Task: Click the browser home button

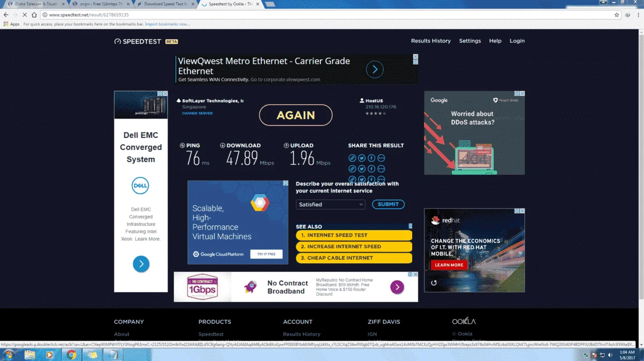Action: [34, 15]
